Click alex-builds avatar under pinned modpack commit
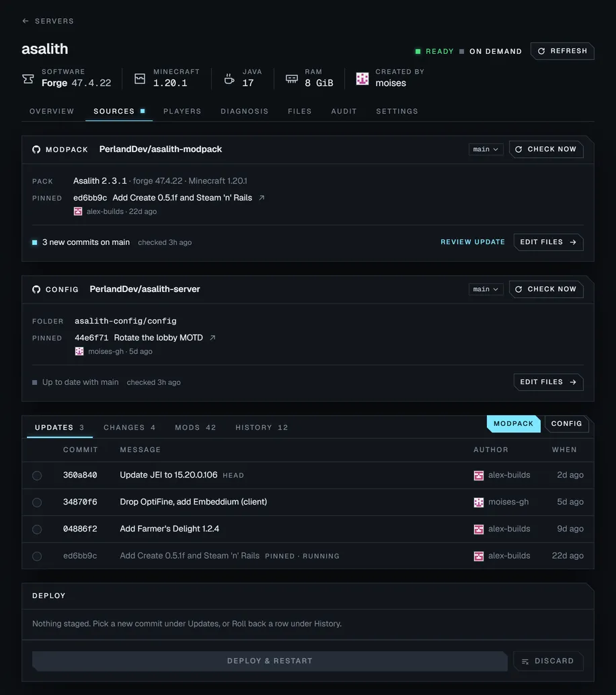Viewport: 616px width, 695px height. (78, 211)
